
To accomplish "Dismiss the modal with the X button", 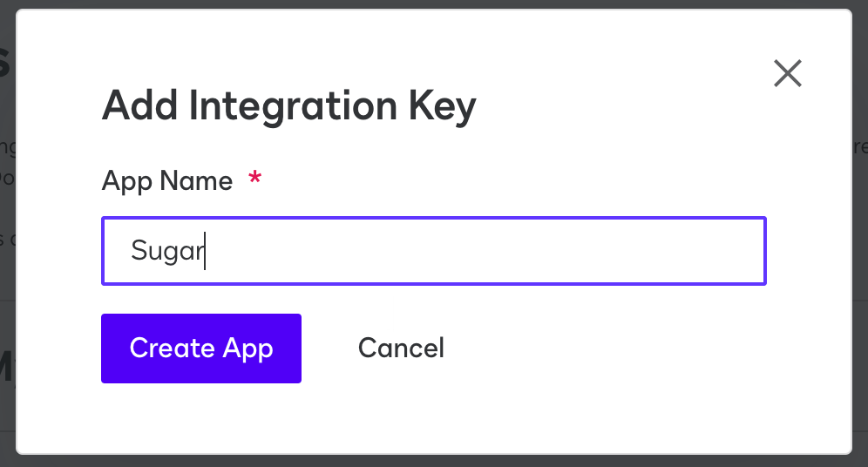I will pos(787,73).
